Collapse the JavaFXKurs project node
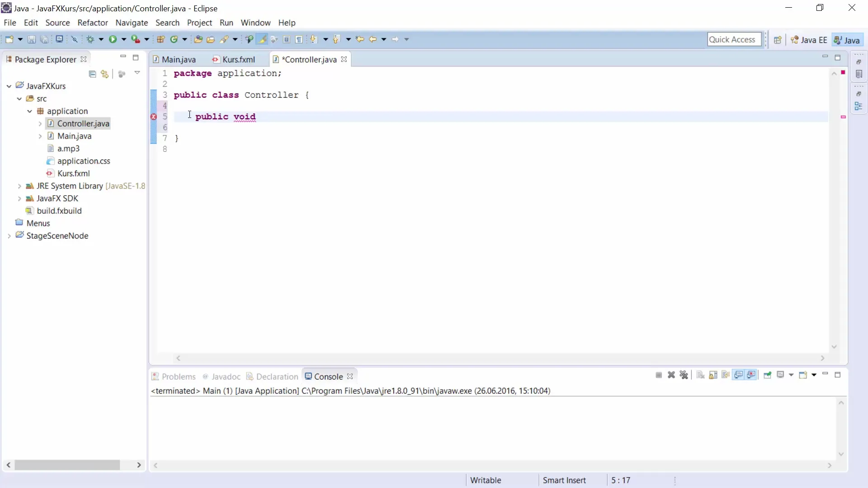868x488 pixels. point(9,86)
